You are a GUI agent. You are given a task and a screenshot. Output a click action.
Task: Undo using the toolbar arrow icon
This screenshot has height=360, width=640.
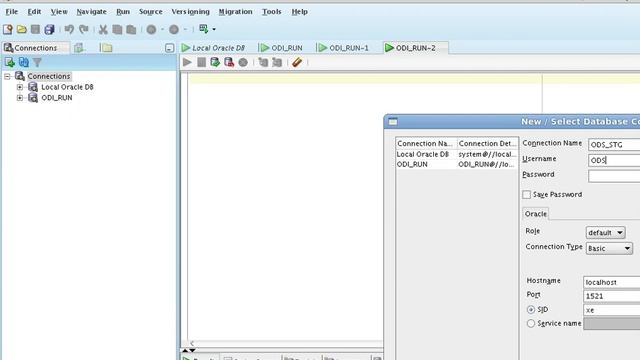69,29
